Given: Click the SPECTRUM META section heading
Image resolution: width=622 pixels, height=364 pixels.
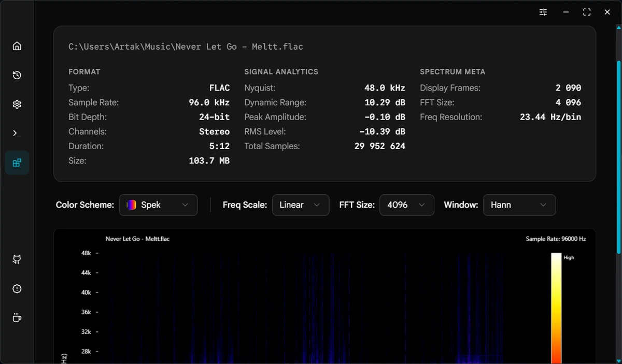Looking at the screenshot, I should [x=453, y=71].
